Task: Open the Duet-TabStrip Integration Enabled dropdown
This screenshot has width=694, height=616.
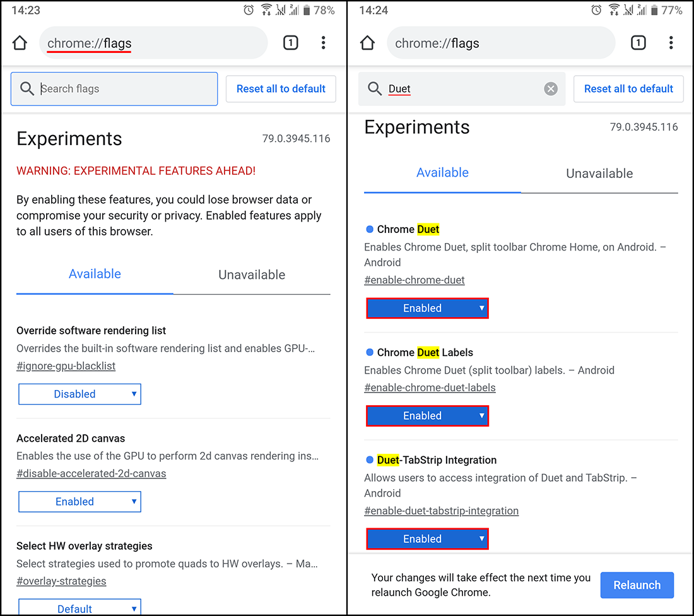Action: pyautogui.click(x=428, y=539)
